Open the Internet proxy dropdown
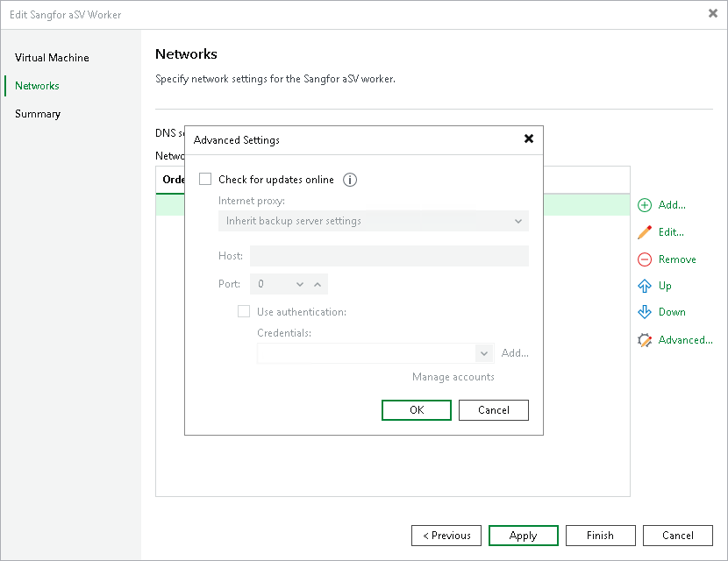Screen dimensions: 728x561 coord(374,221)
